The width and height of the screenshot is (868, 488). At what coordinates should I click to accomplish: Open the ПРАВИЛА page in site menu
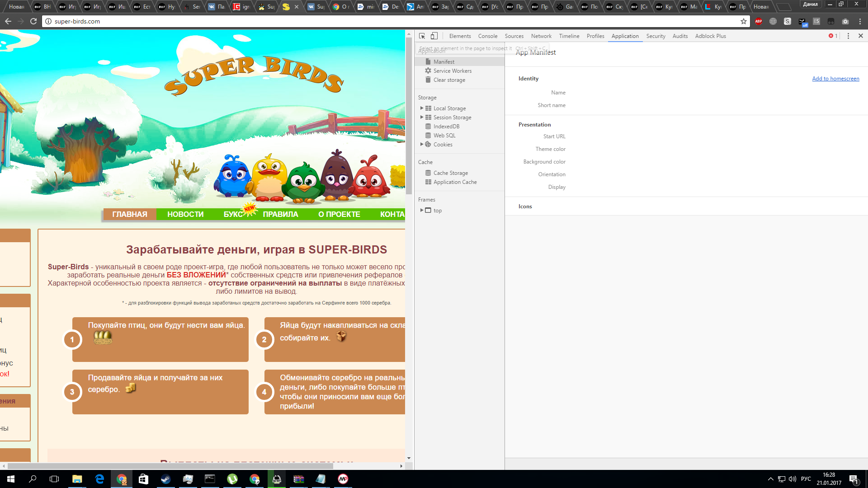tap(280, 214)
